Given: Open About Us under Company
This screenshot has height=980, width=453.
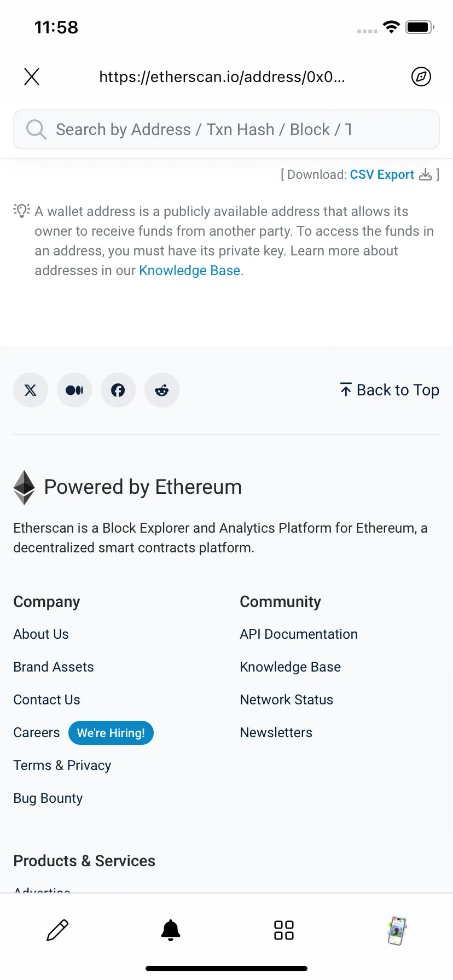Looking at the screenshot, I should tap(41, 634).
